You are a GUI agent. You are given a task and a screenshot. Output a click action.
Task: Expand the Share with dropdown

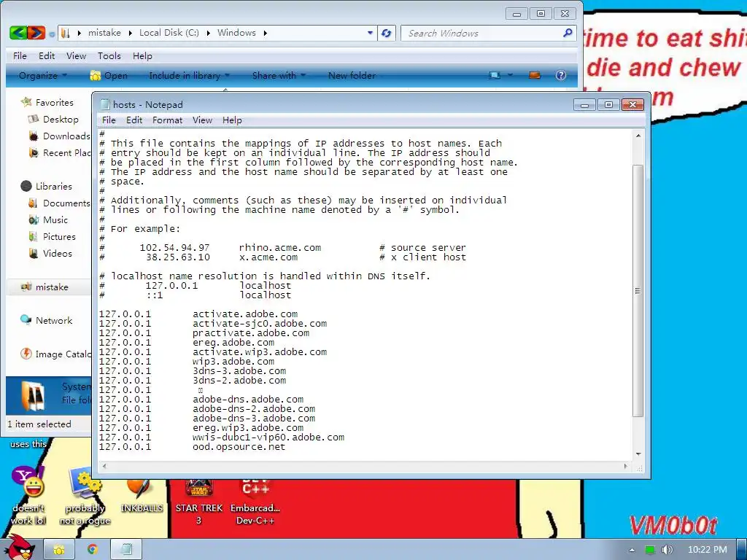[279, 76]
